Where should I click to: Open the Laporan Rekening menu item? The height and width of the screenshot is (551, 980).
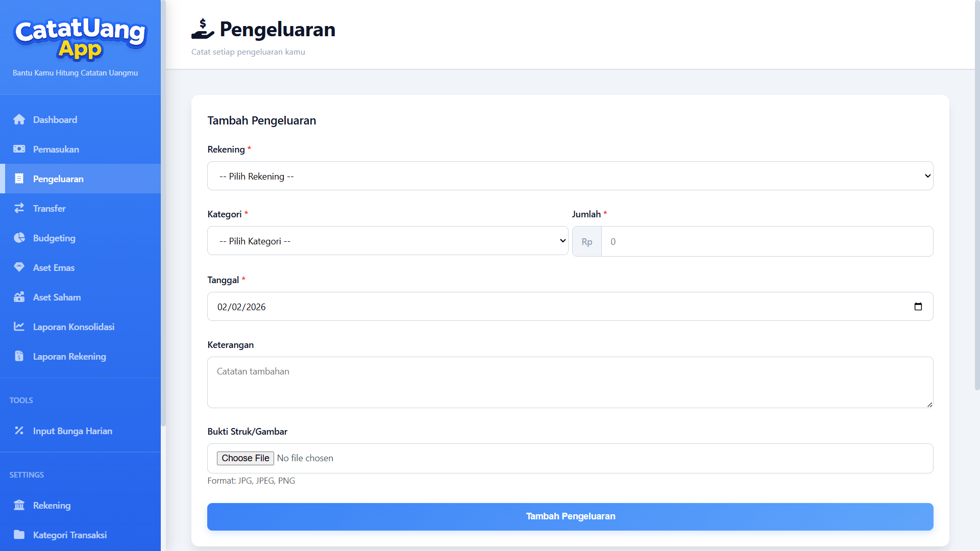(69, 356)
